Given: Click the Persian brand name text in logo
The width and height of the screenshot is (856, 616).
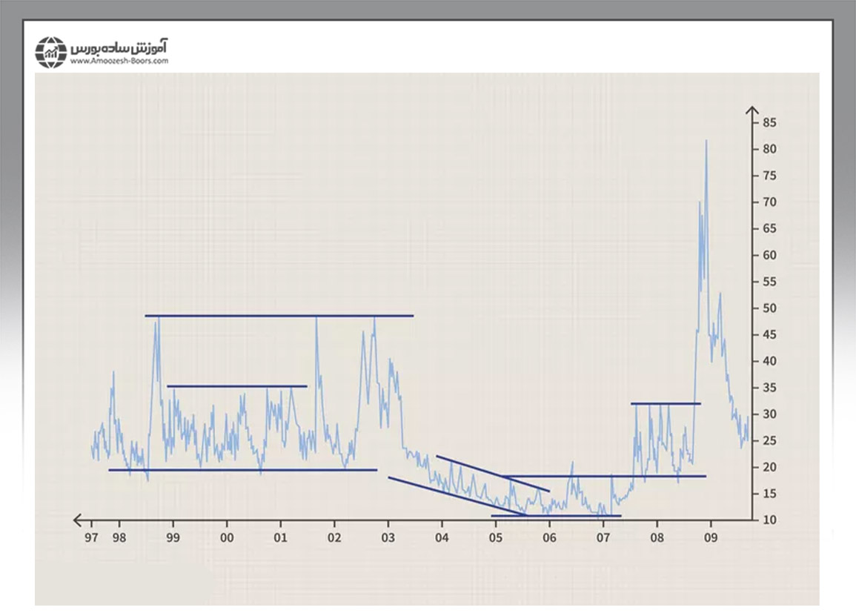Looking at the screenshot, I should coord(119,47).
